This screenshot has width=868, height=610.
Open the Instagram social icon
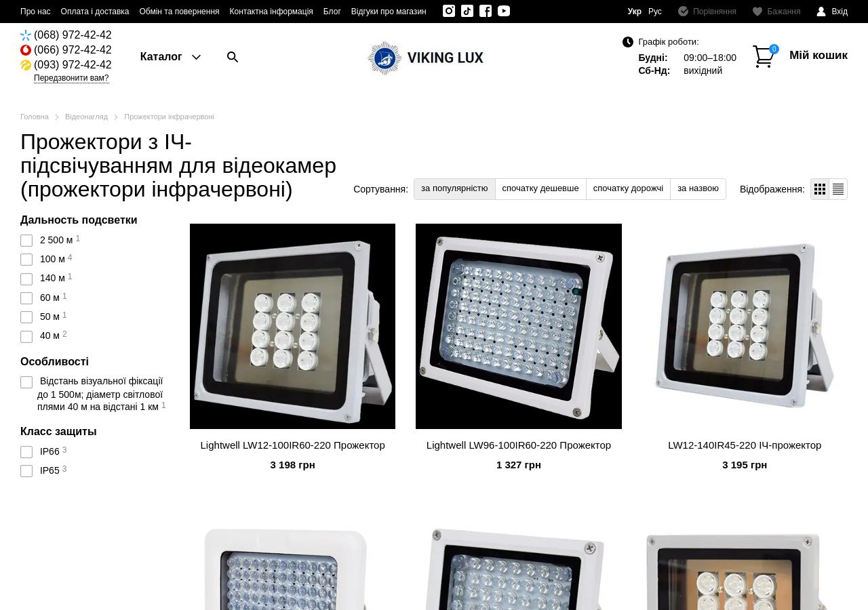tap(449, 11)
